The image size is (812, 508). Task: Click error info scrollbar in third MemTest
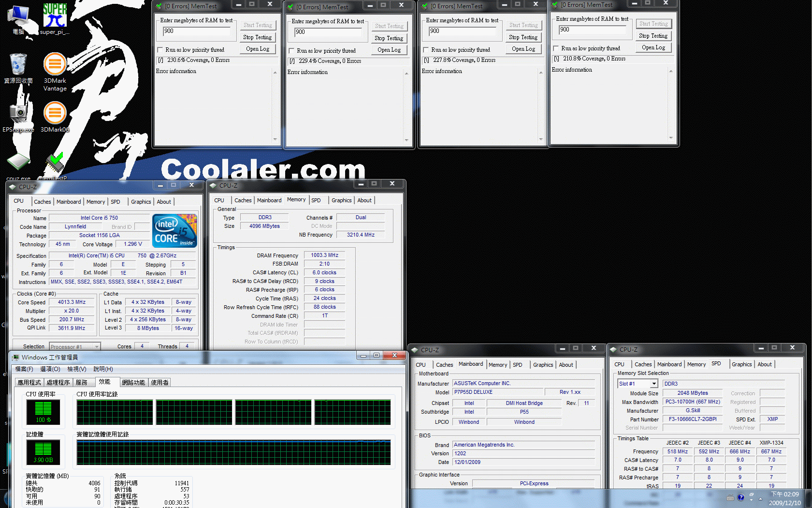tap(541, 105)
